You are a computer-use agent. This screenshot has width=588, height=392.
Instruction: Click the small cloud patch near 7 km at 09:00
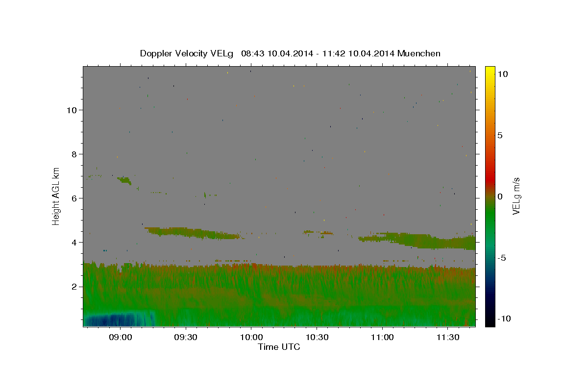(124, 180)
